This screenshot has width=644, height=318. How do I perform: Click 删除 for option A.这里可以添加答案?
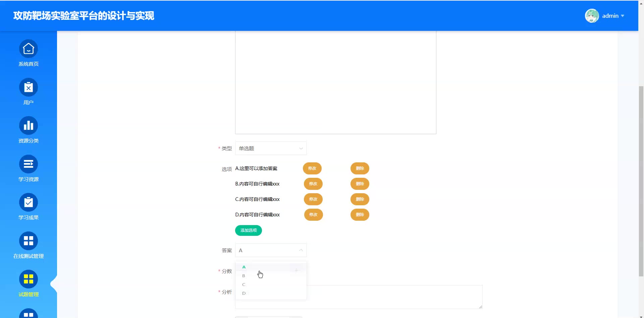(360, 168)
